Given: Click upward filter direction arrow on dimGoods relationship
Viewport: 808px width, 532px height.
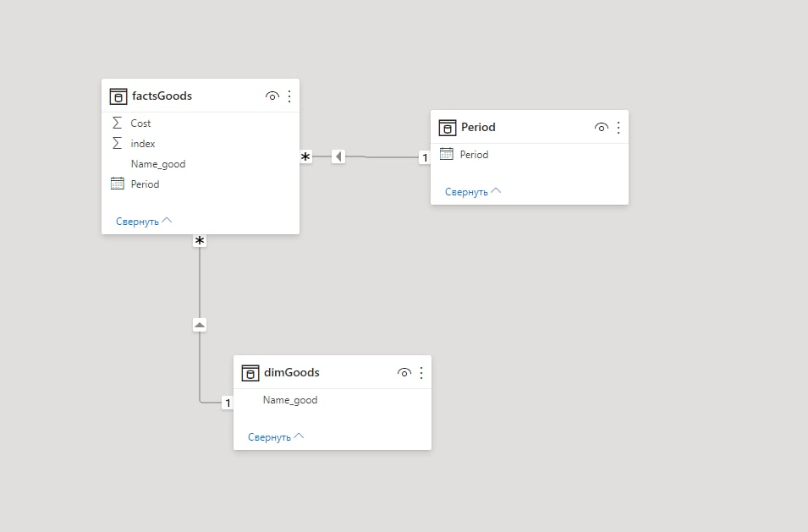Looking at the screenshot, I should coord(200,325).
